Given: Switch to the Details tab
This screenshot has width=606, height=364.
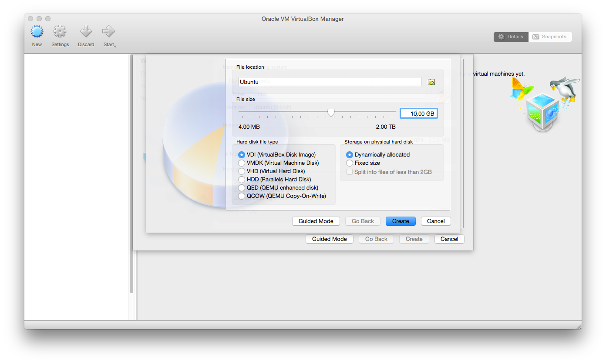Looking at the screenshot, I should click(511, 37).
